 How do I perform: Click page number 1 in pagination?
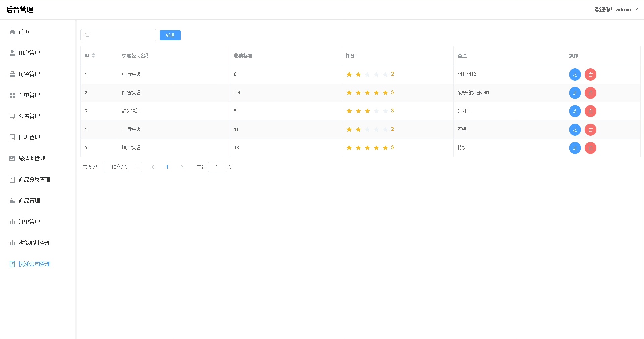pyautogui.click(x=167, y=167)
